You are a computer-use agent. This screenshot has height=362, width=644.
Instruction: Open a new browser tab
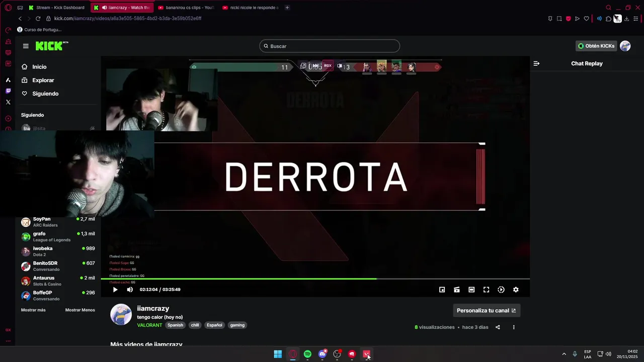click(287, 8)
